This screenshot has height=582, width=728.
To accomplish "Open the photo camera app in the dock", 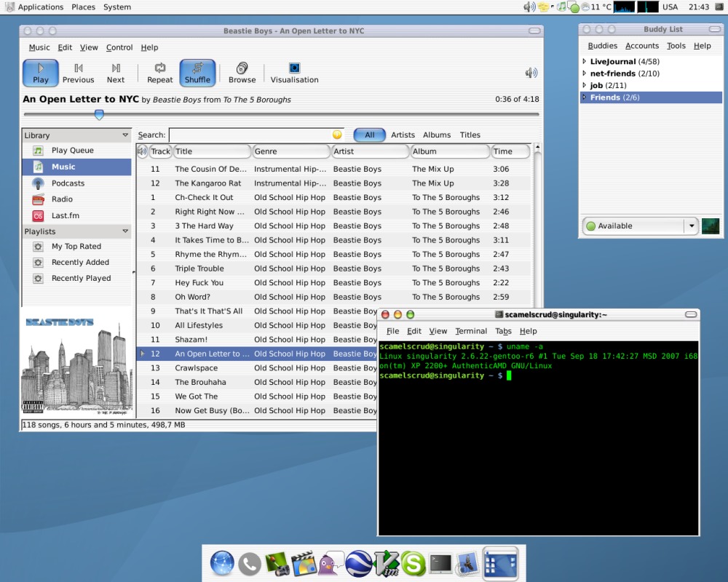I will [277, 563].
